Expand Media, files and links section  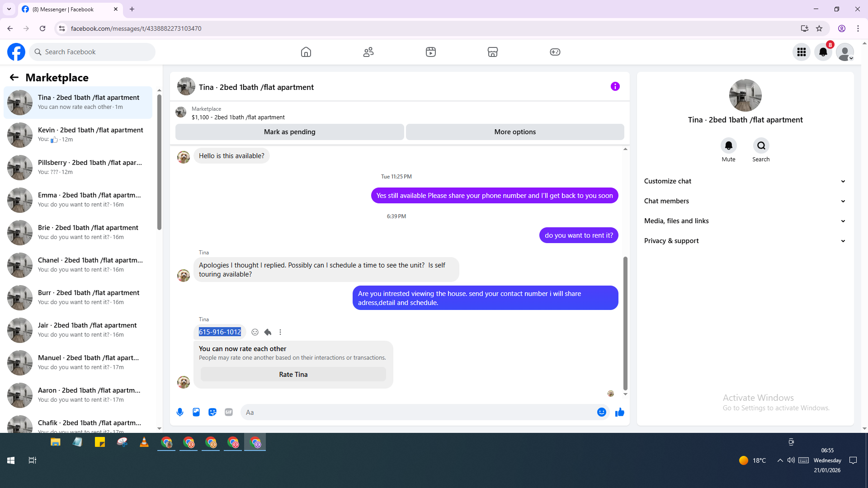pos(745,221)
